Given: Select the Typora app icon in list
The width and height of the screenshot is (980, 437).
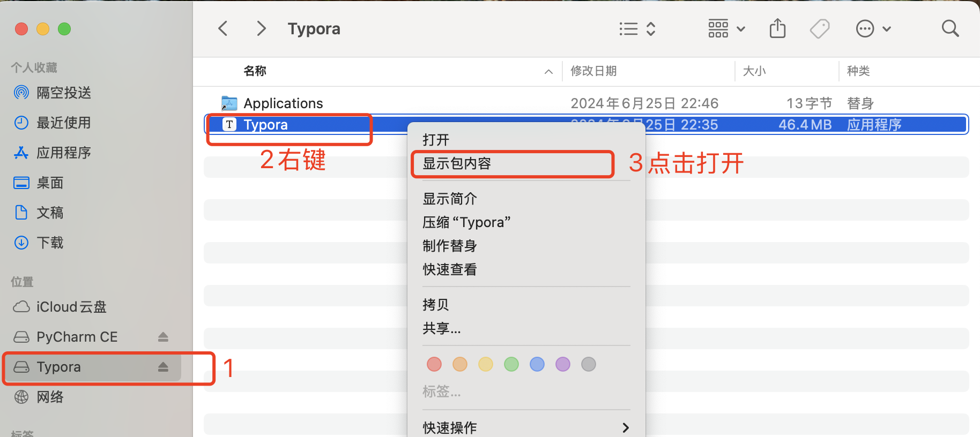Looking at the screenshot, I should click(x=229, y=124).
